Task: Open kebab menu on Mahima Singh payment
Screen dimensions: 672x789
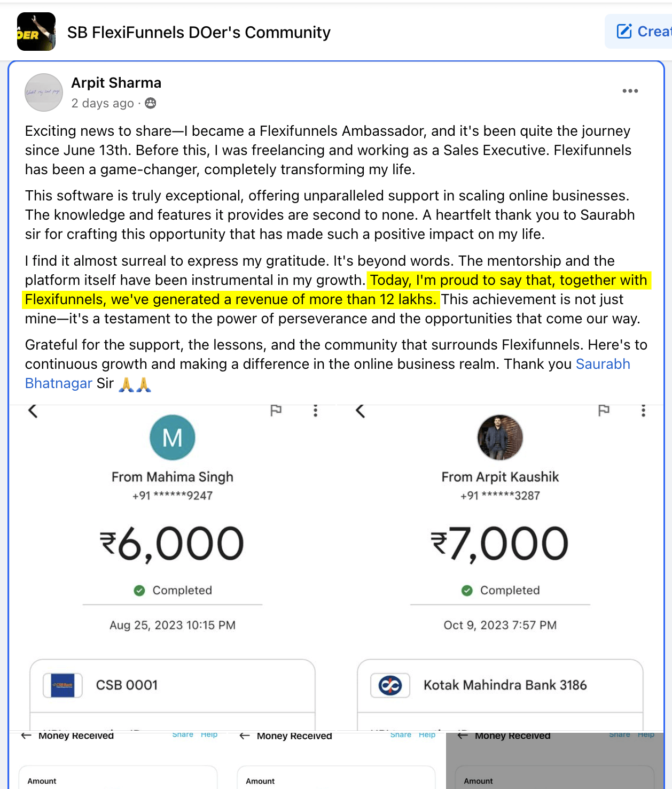Action: [x=315, y=411]
